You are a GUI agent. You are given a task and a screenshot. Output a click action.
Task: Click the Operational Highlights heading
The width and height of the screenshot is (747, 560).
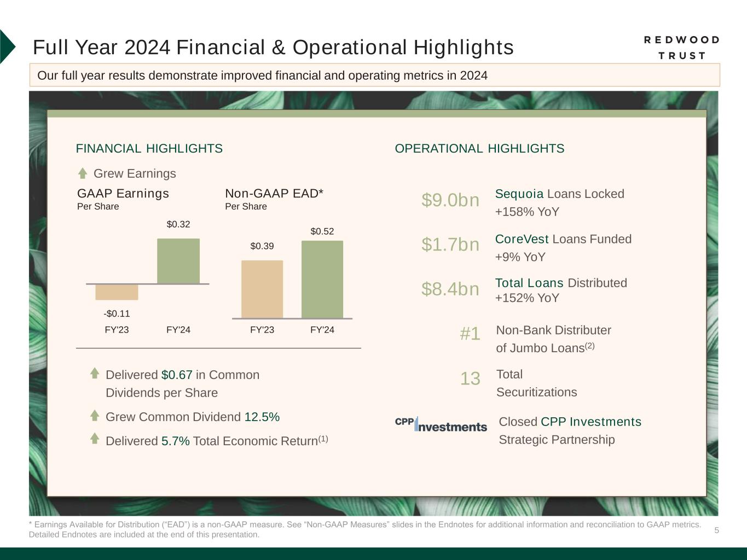pyautogui.click(x=479, y=149)
